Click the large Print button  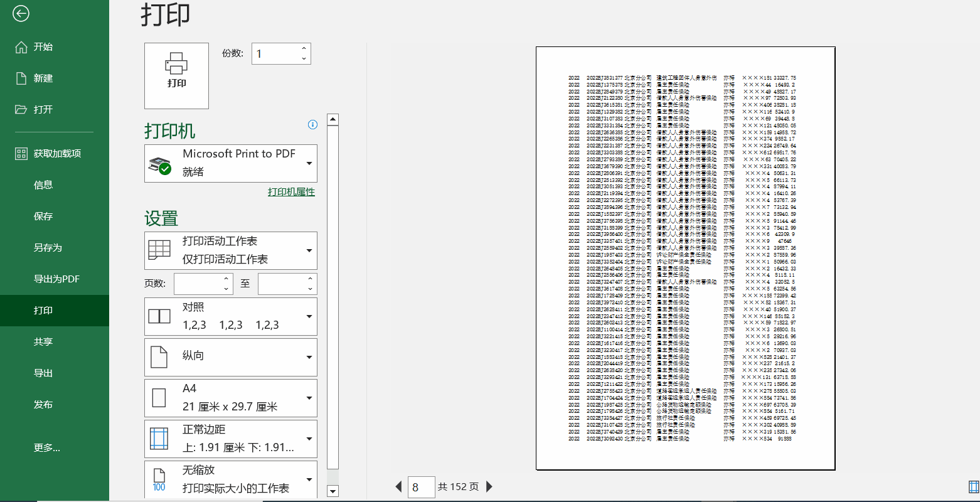[176, 75]
